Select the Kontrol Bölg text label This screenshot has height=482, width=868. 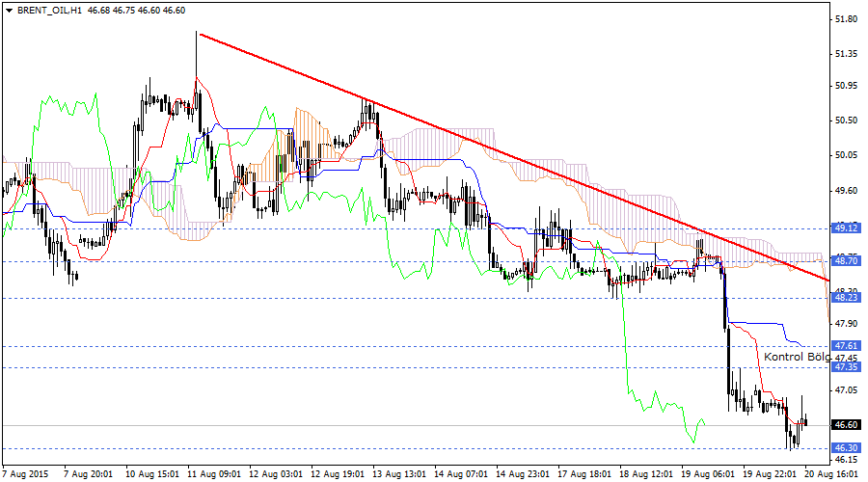797,357
